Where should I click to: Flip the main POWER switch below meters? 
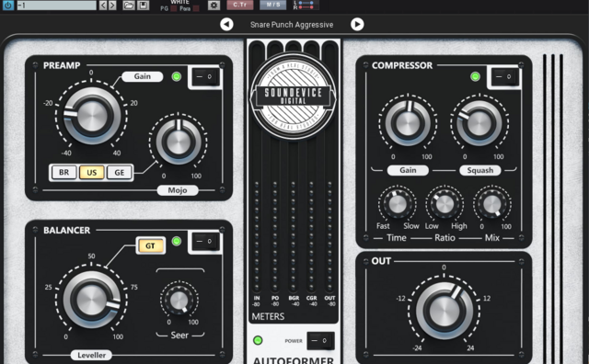tap(320, 341)
